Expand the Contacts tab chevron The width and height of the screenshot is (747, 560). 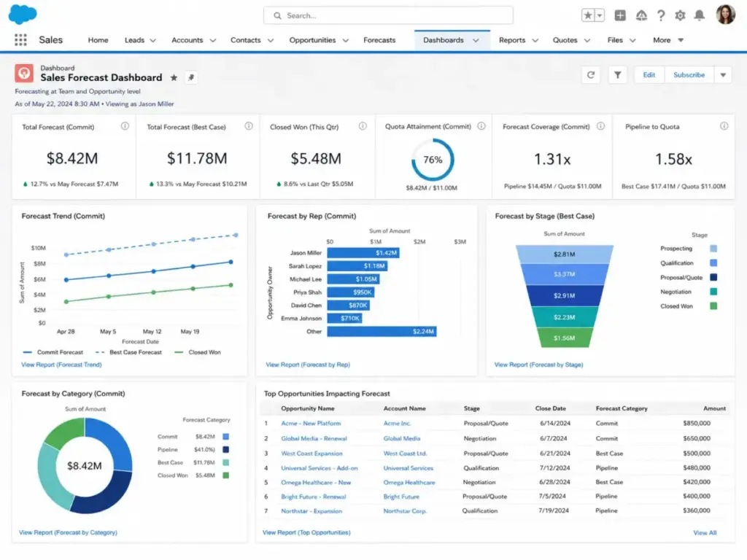pos(270,41)
